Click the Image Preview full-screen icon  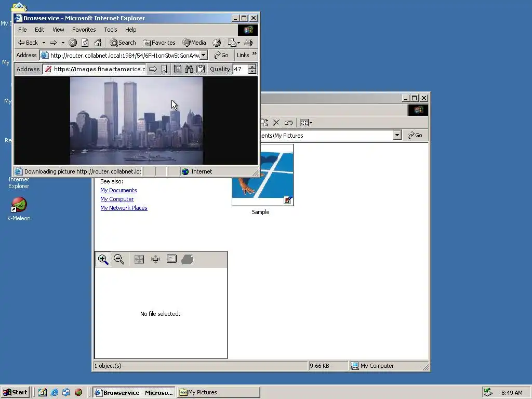171,260
